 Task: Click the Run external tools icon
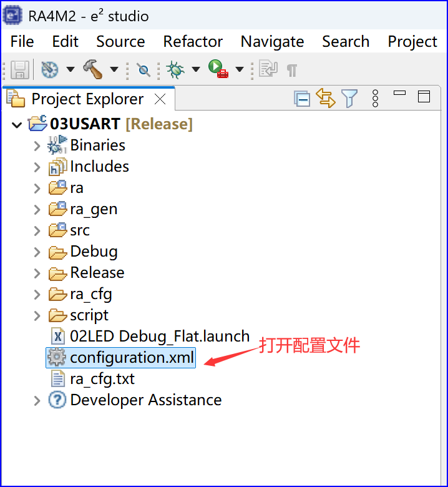[218, 69]
